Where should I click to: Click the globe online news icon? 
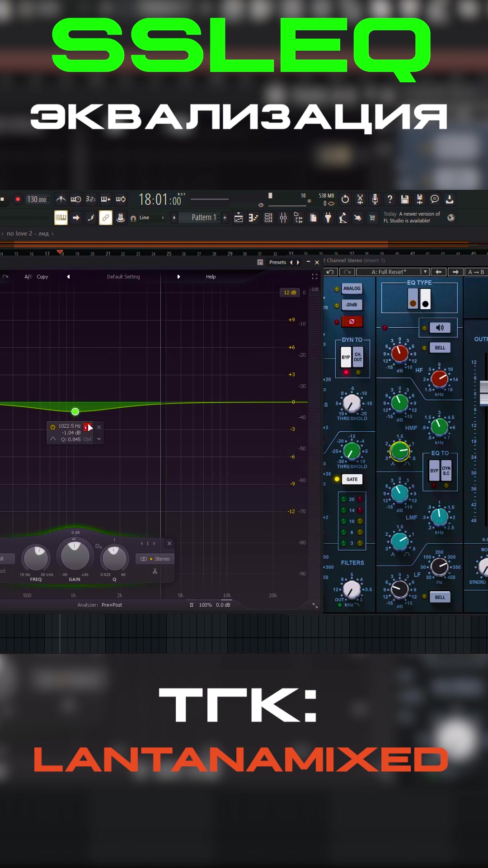coord(451,218)
